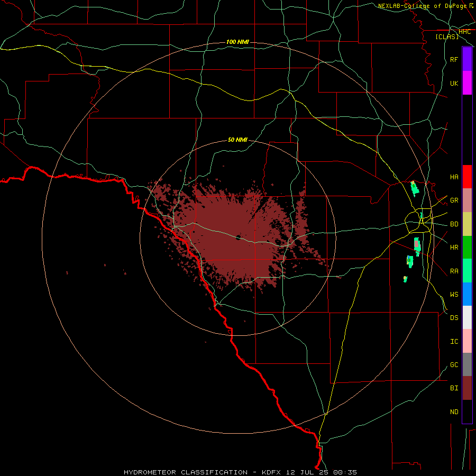Click the "HR" legend label
This screenshot has height=476, width=476.
(x=454, y=248)
